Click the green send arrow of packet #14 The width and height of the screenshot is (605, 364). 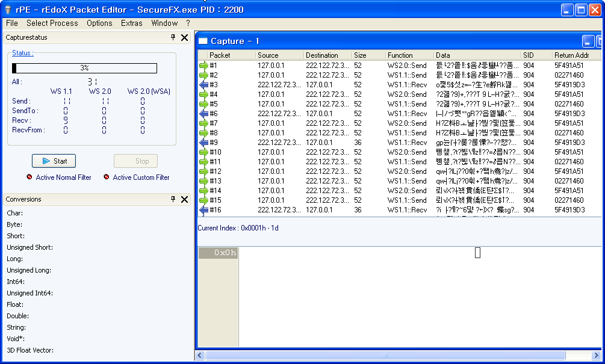tap(203, 191)
